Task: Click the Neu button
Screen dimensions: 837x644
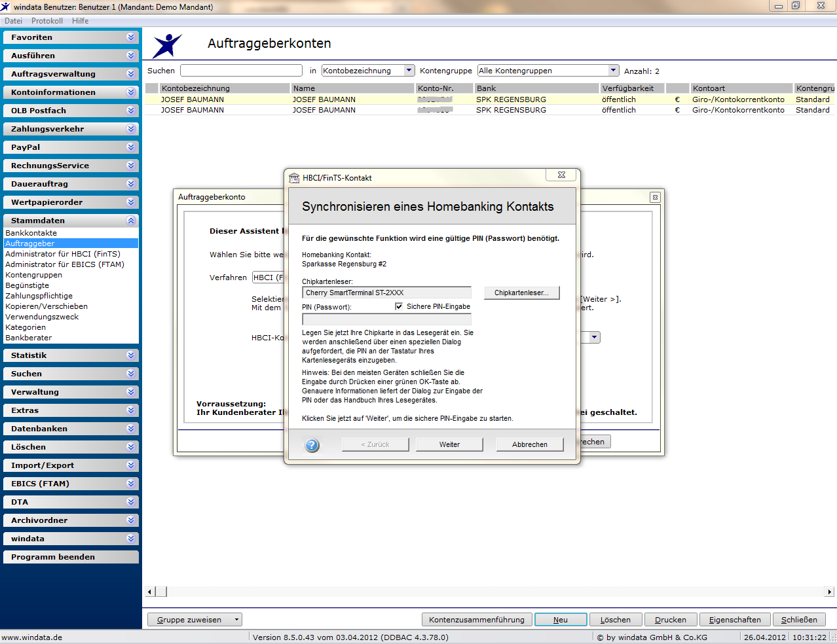Action: (x=561, y=620)
